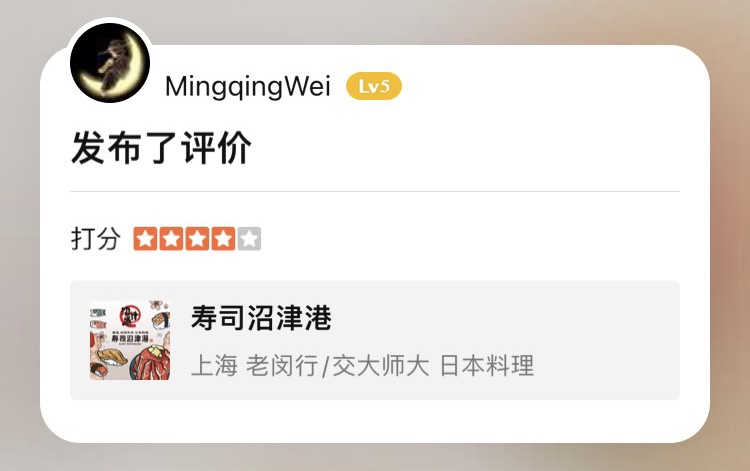Select the second orange rating star

point(171,239)
